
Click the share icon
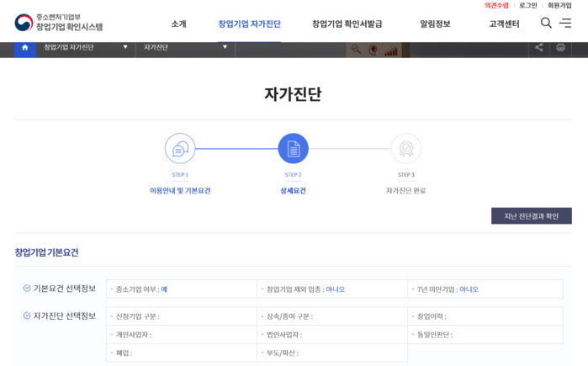pyautogui.click(x=539, y=47)
